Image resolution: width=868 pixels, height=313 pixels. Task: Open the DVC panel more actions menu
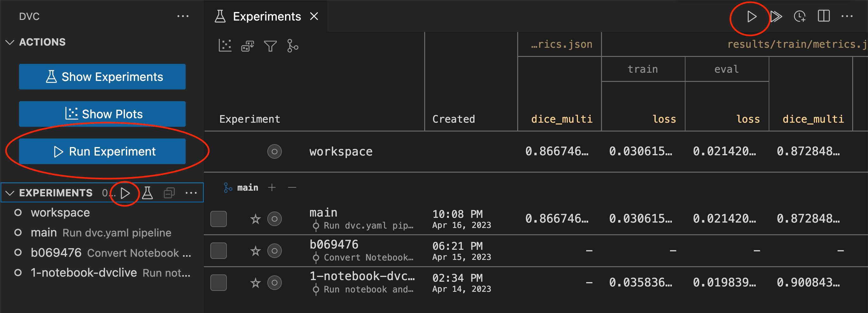(183, 16)
